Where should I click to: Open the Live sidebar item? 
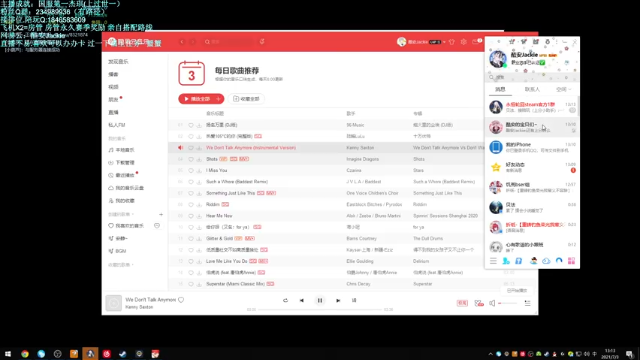click(113, 112)
